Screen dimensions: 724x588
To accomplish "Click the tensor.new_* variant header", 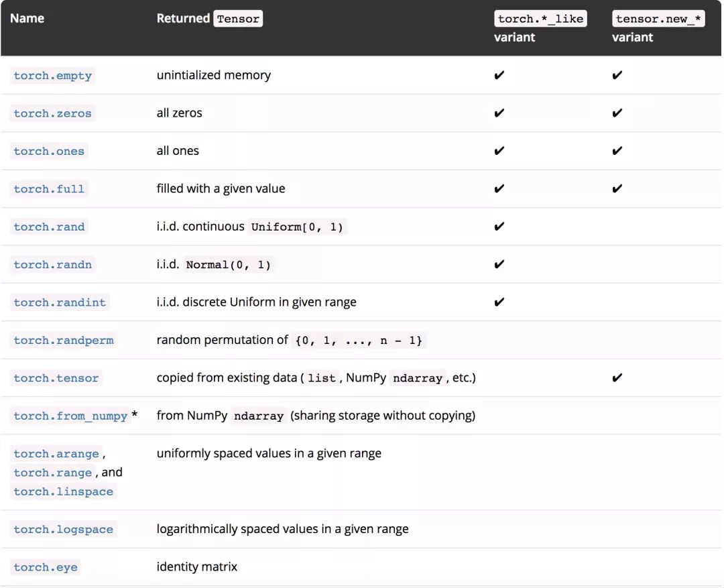I will pos(658,19).
